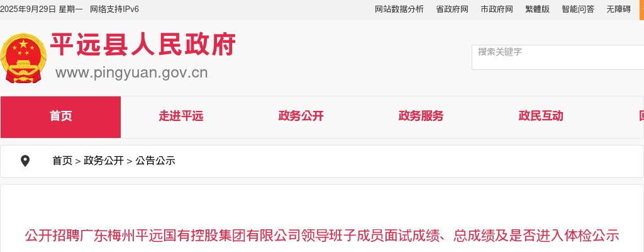Screen dimensions: 644x252
Task: Click the 平远县人民政府 site title
Action: click(x=143, y=45)
